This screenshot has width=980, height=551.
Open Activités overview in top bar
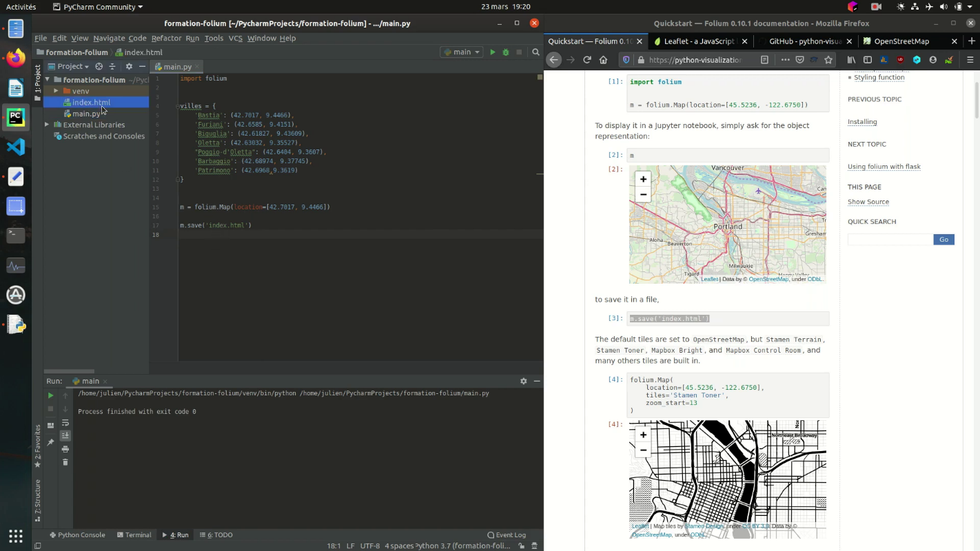click(x=21, y=7)
